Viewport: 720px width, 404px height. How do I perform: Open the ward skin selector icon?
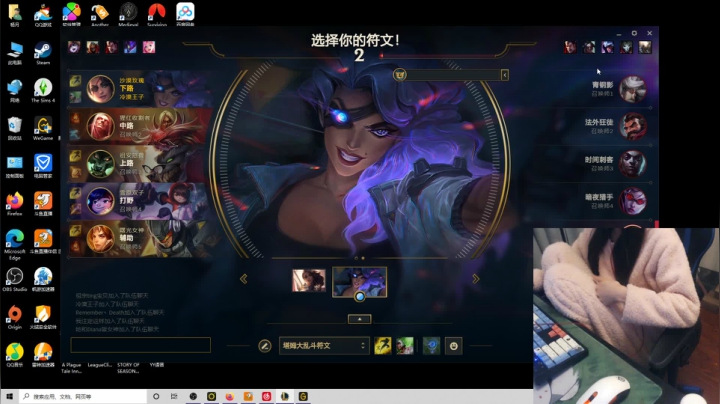[432, 346]
